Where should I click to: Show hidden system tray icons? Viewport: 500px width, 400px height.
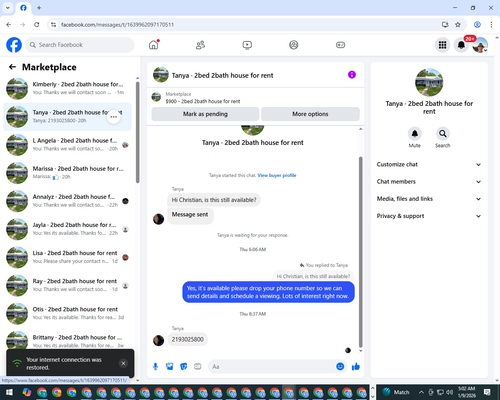[x=421, y=392]
